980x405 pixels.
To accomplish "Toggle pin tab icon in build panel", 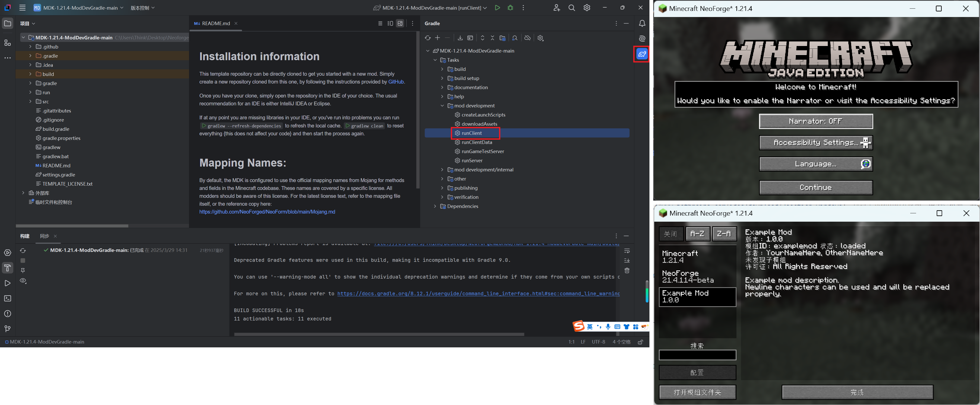I will [23, 270].
